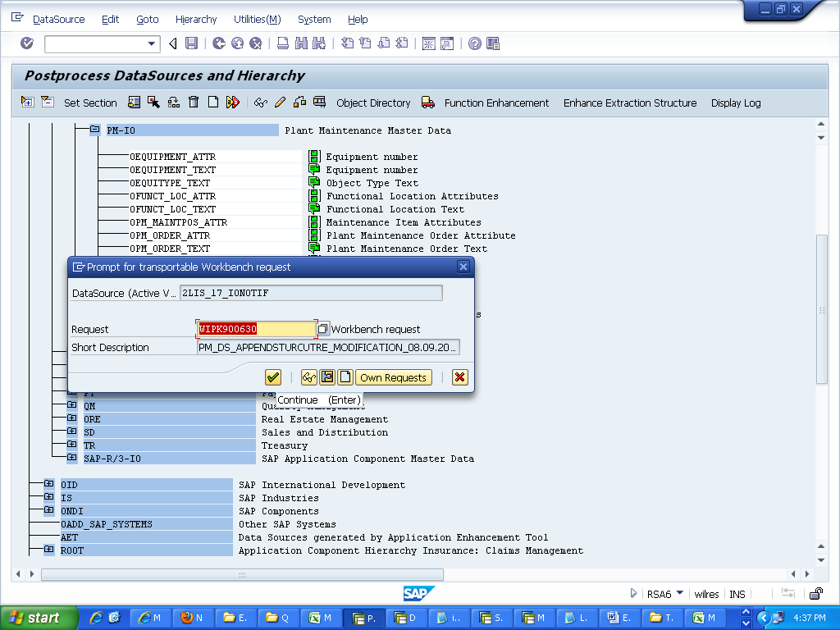
Task: Expand the OID tree node
Action: point(48,484)
